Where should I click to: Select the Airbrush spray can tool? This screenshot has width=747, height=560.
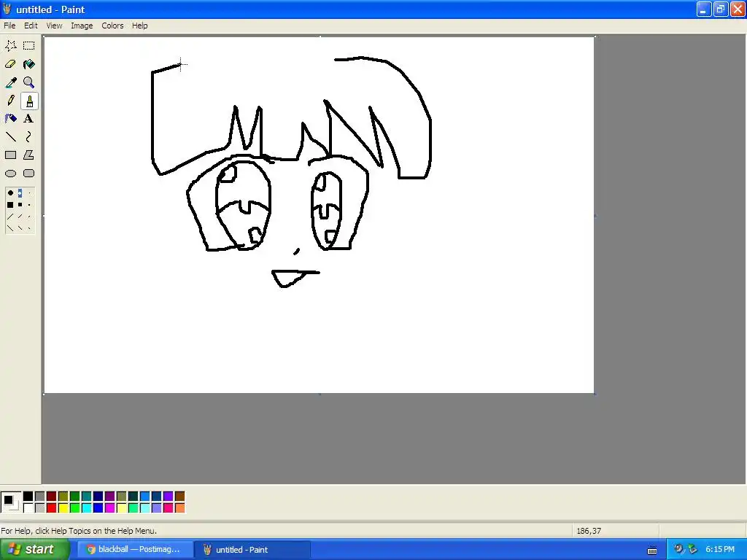click(x=10, y=119)
